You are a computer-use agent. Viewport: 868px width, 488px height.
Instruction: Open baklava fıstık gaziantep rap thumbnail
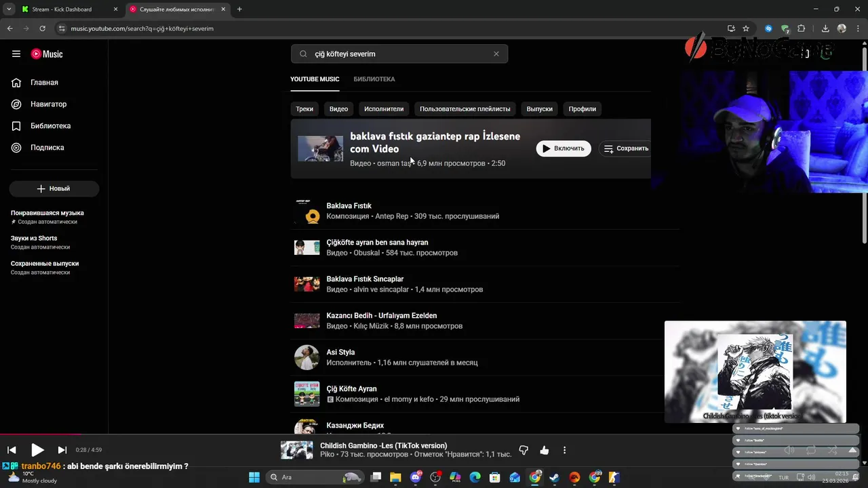320,148
